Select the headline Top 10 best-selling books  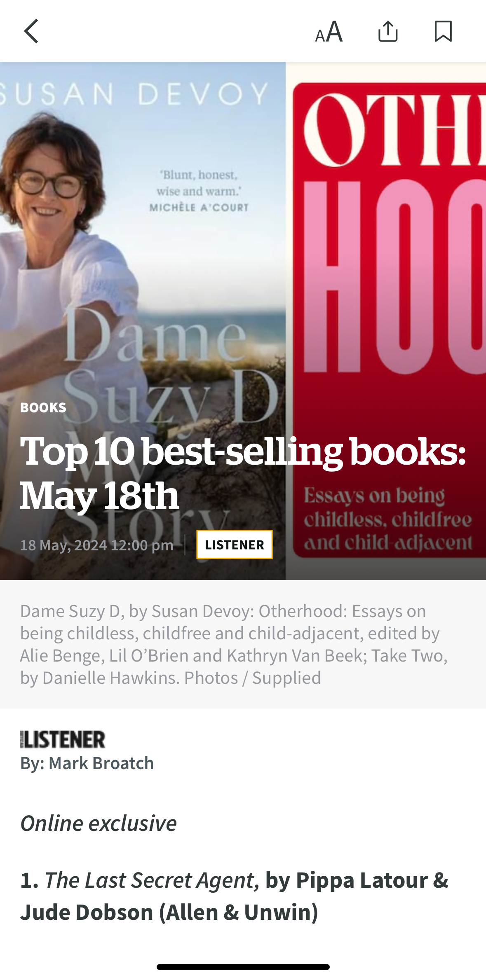(243, 473)
